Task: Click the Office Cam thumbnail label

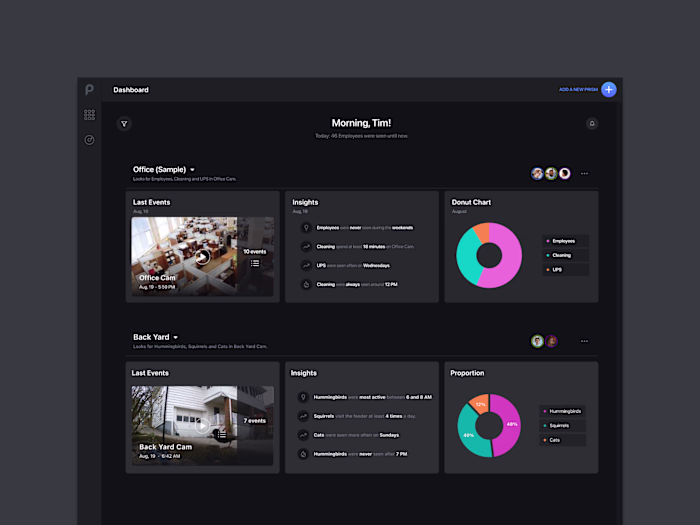Action: tap(157, 278)
